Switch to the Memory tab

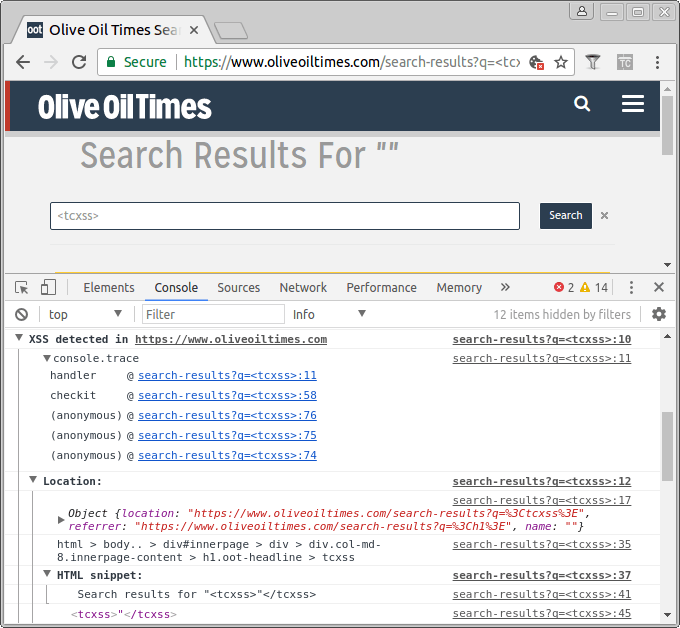tap(459, 288)
